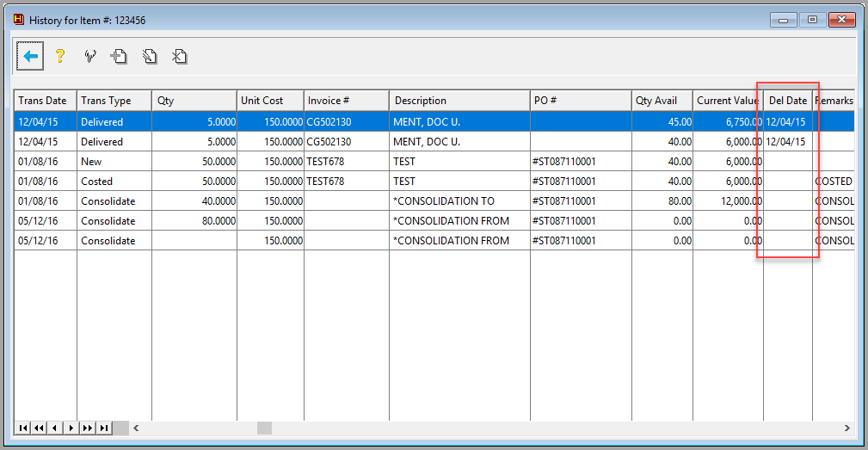Click the History window's H app icon
The width and height of the screenshot is (868, 450).
[x=19, y=20]
